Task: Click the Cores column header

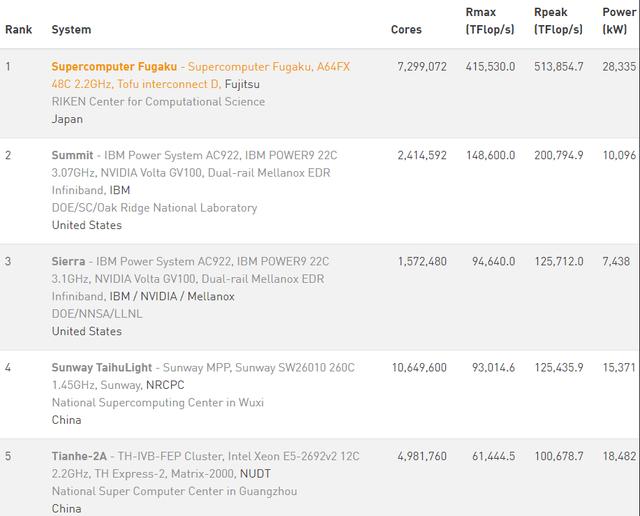Action: pos(406,30)
